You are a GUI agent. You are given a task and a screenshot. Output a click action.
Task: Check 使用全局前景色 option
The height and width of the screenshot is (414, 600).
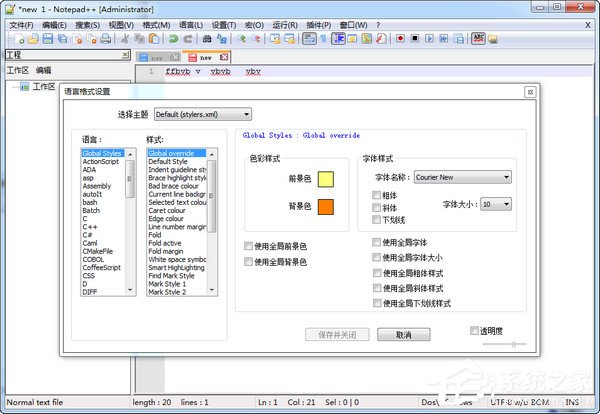[249, 246]
